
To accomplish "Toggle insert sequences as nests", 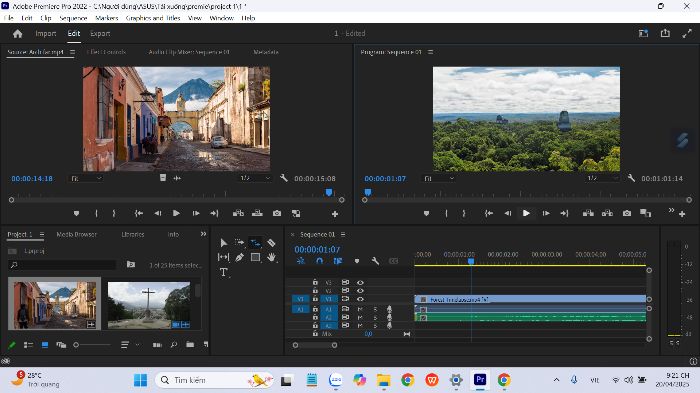I will tap(301, 261).
